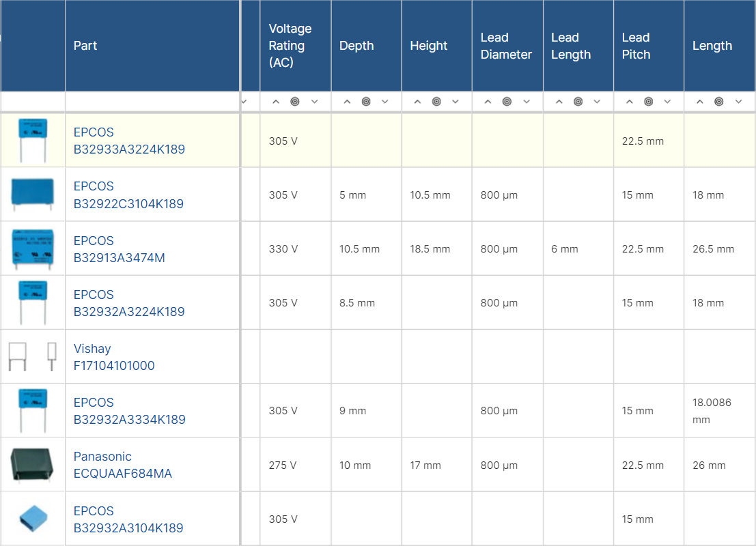The image size is (756, 546).
Task: Sort Lead Diameter column ascending
Action: (x=488, y=102)
